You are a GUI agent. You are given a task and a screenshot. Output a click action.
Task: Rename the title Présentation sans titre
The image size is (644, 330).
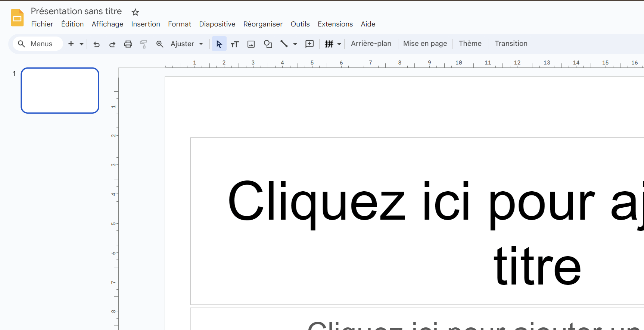pos(76,11)
